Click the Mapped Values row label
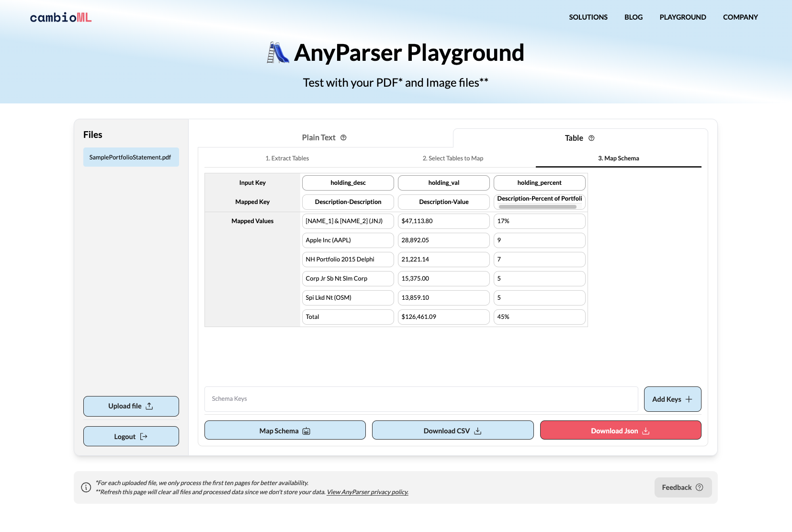The height and width of the screenshot is (532, 792). coord(252,221)
